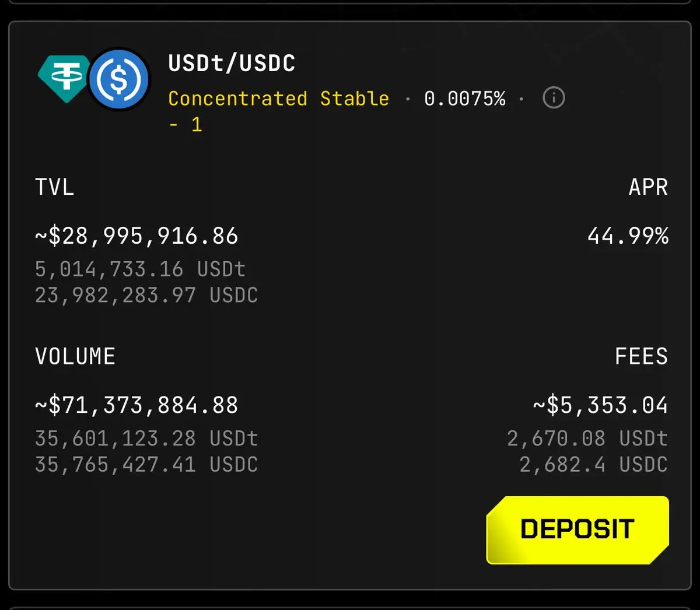Image resolution: width=700 pixels, height=610 pixels.
Task: Click the ~$71,373,884.88 volume amount
Action: point(136,405)
